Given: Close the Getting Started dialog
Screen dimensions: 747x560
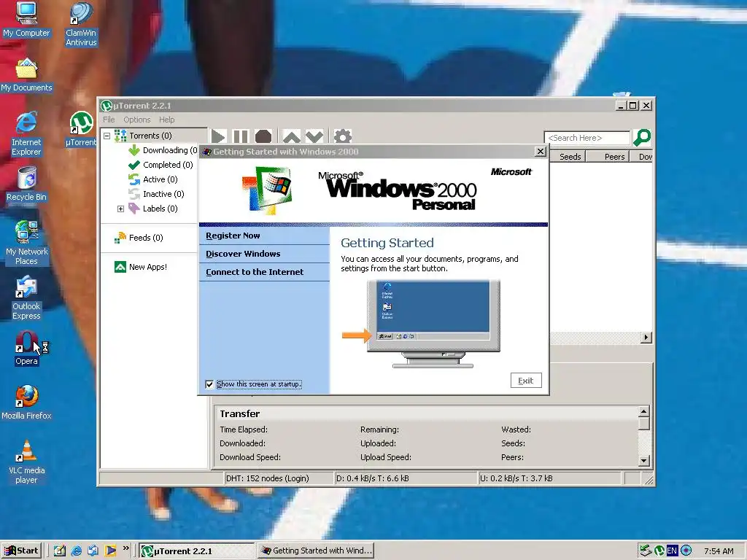Looking at the screenshot, I should point(541,152).
